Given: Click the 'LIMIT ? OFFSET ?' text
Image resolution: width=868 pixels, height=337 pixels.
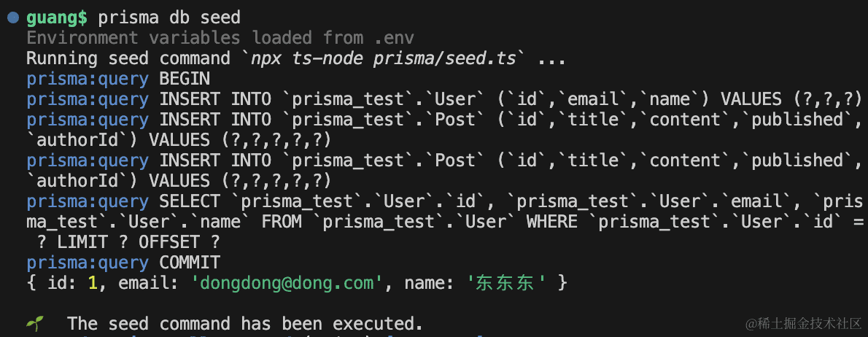Looking at the screenshot, I should click(x=139, y=242).
